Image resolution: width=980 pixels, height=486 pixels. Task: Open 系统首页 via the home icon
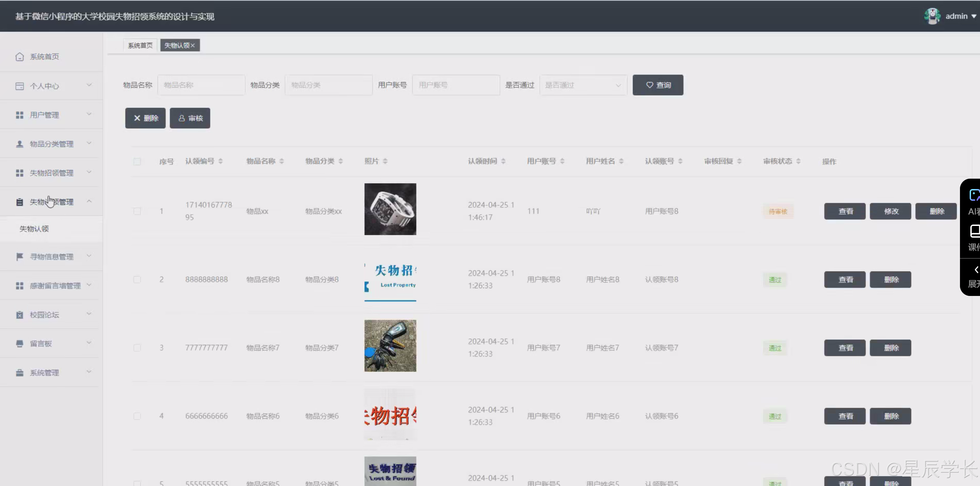tap(20, 56)
